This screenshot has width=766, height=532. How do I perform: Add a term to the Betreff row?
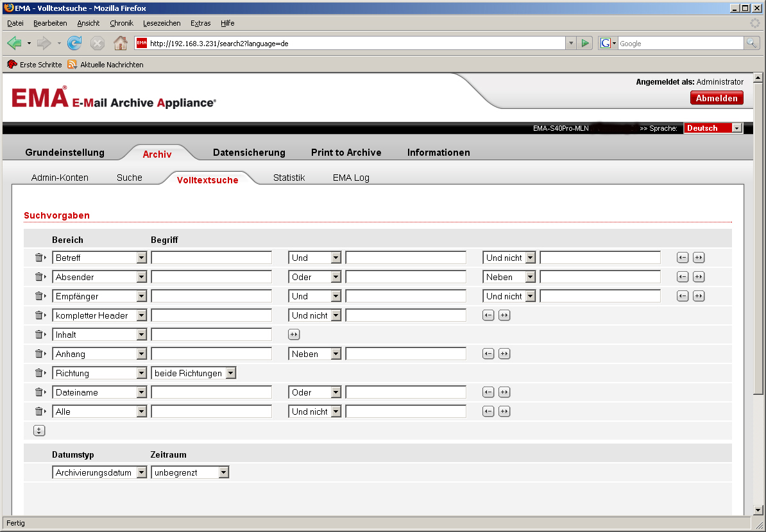click(699, 258)
